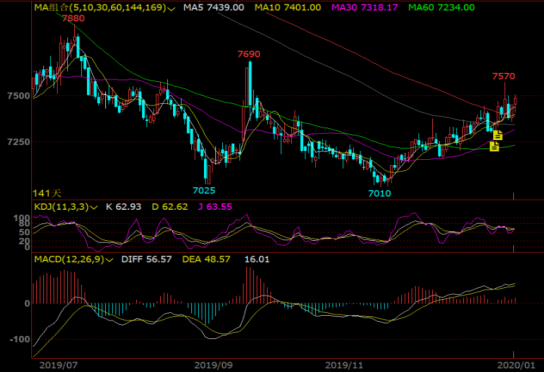Viewport: 545px width, 373px height.
Task: Click the J 63.55 value
Action: [x=215, y=207]
